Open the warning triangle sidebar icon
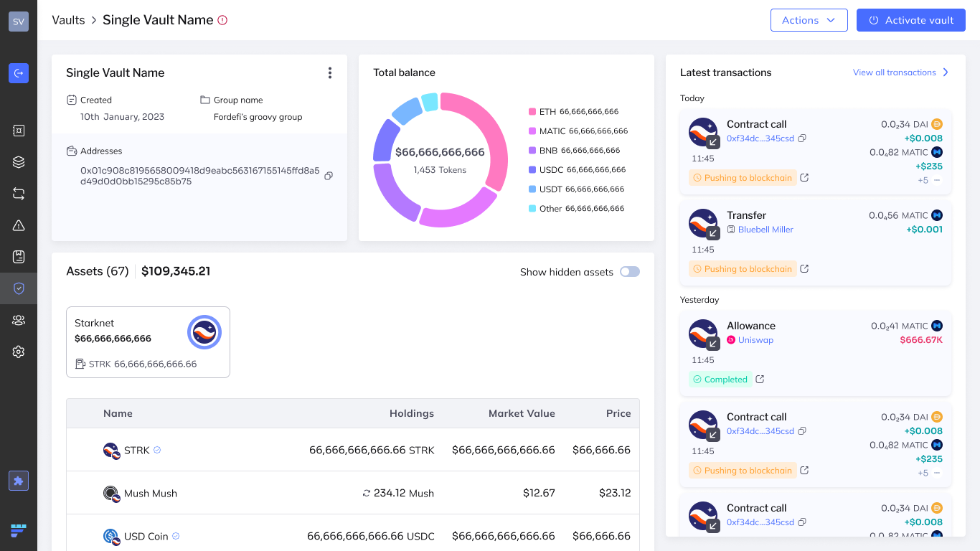 point(19,225)
